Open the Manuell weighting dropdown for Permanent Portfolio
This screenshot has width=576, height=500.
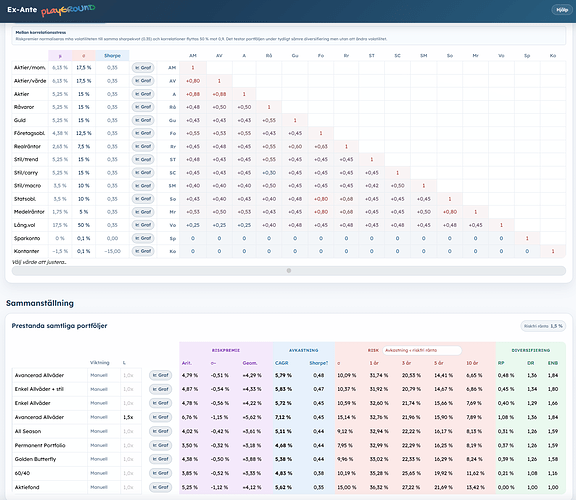point(99,445)
